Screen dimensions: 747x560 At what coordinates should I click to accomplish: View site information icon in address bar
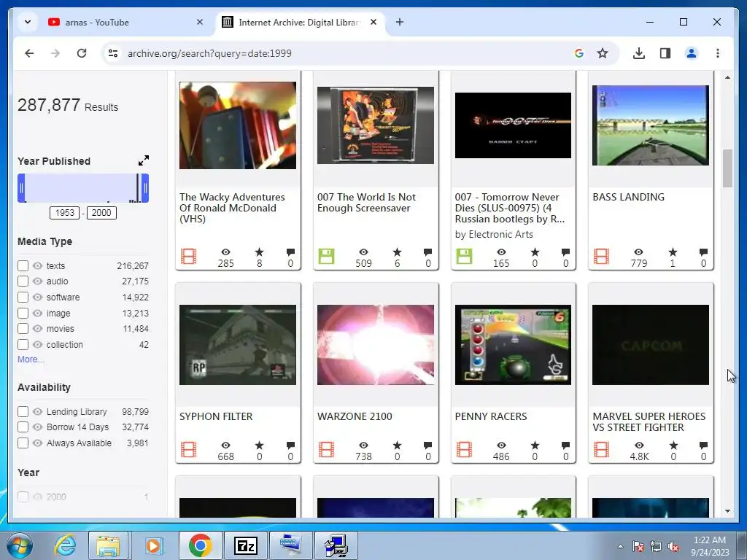113,53
